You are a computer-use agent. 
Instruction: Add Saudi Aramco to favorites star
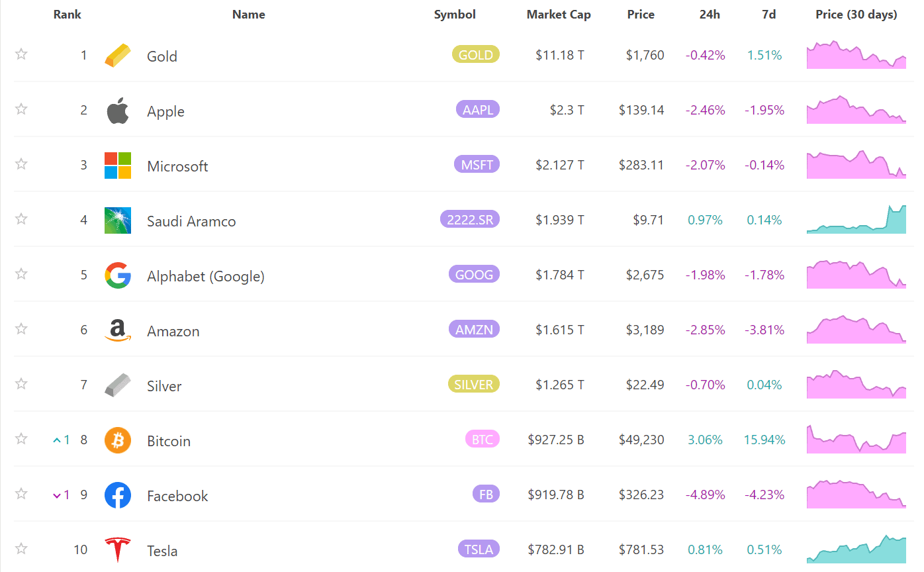pos(21,219)
